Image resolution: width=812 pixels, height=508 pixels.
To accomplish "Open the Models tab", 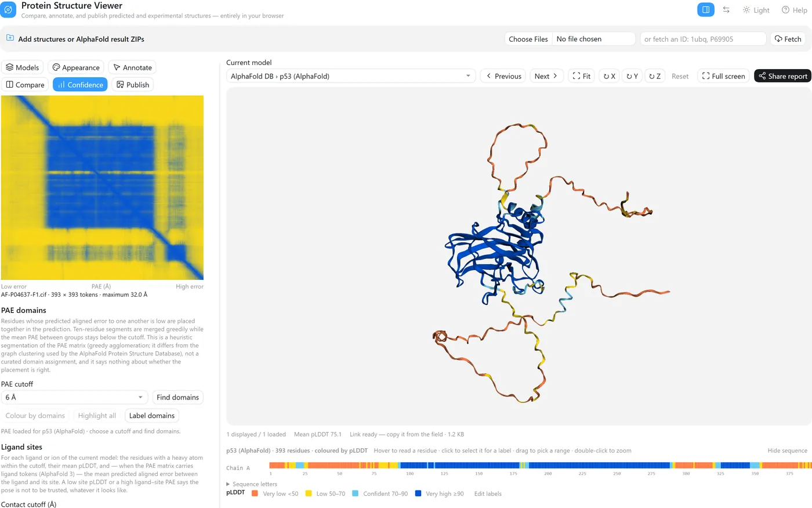I will click(23, 67).
